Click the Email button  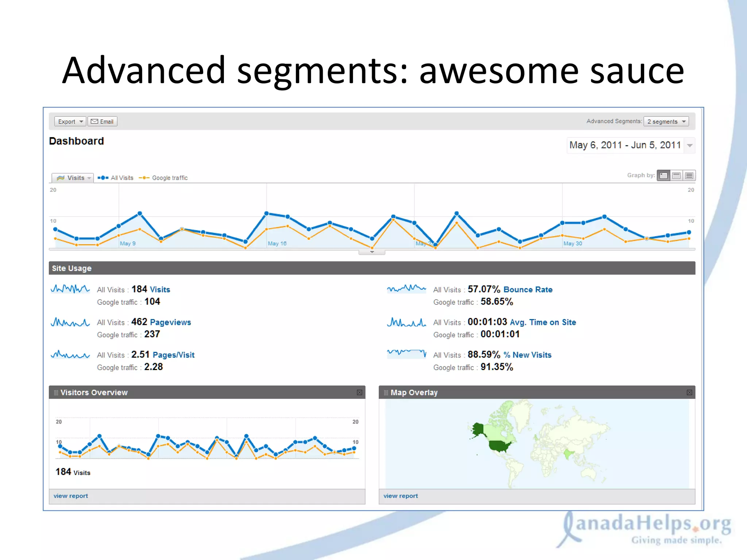coord(102,121)
